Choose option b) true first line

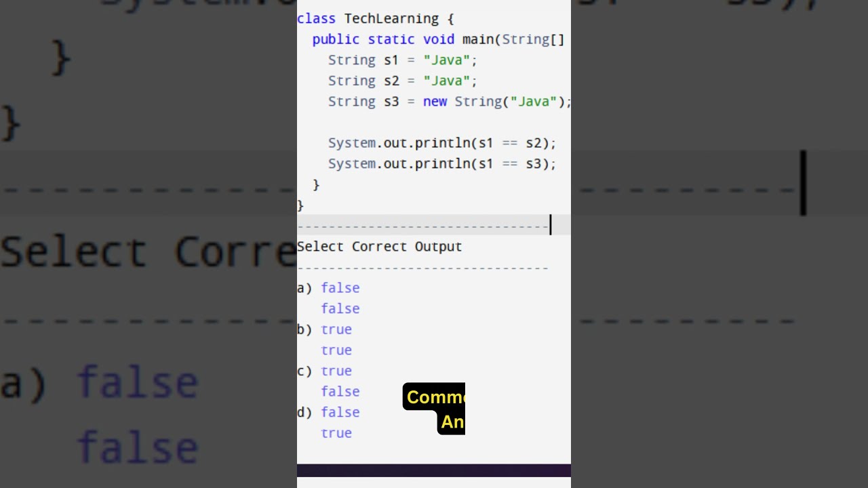coord(324,329)
